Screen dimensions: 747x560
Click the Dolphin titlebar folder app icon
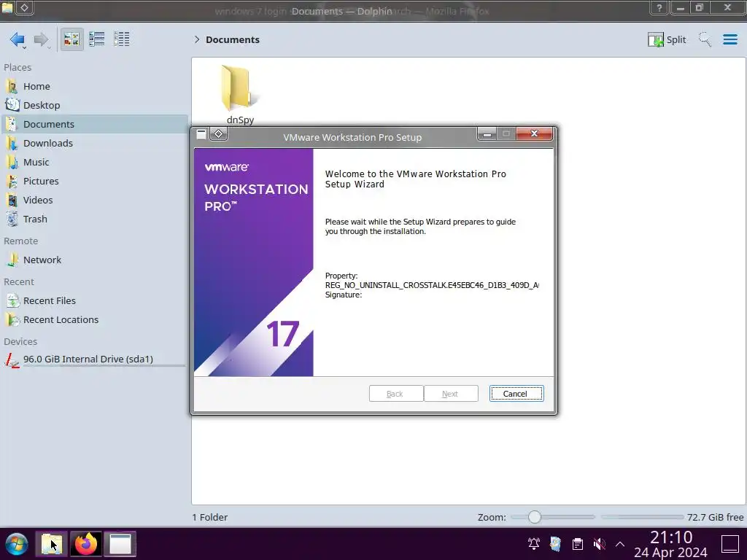[7, 7]
